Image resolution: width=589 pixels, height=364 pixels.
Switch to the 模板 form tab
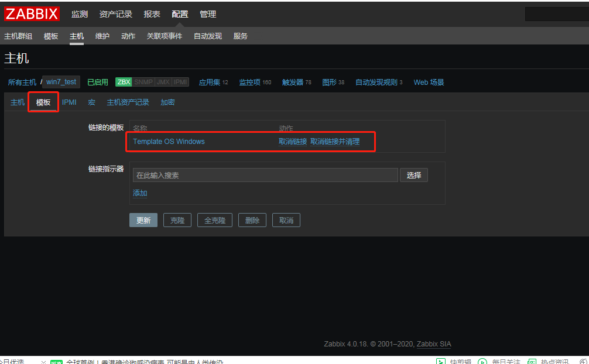[43, 102]
